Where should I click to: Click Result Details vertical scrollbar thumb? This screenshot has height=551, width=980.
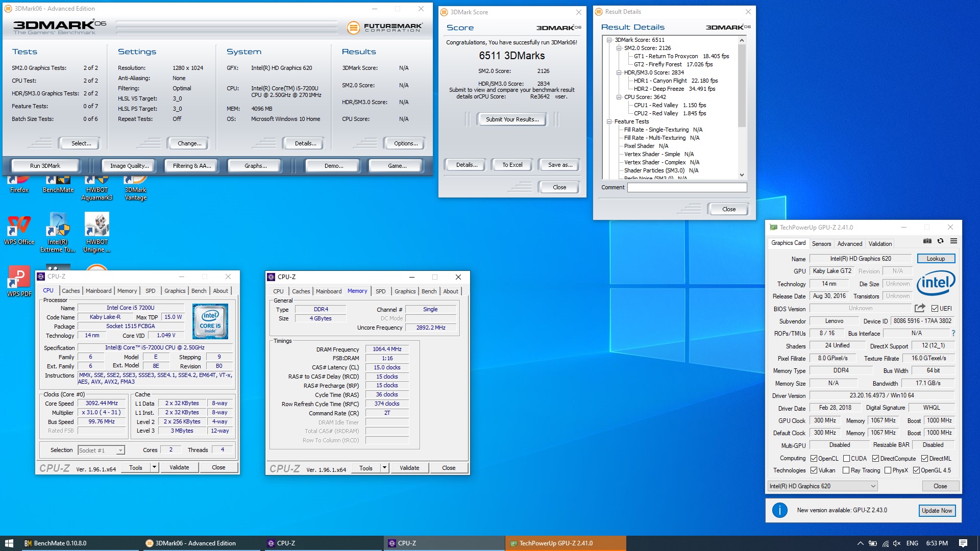click(742, 85)
